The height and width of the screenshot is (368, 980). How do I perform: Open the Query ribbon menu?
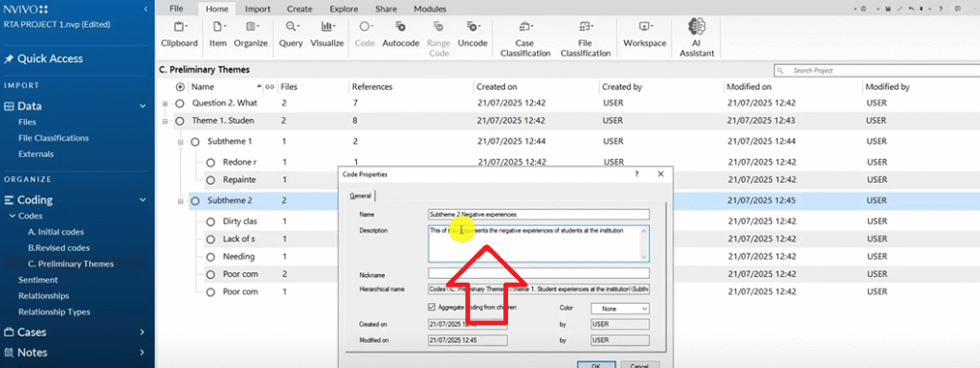click(x=291, y=34)
